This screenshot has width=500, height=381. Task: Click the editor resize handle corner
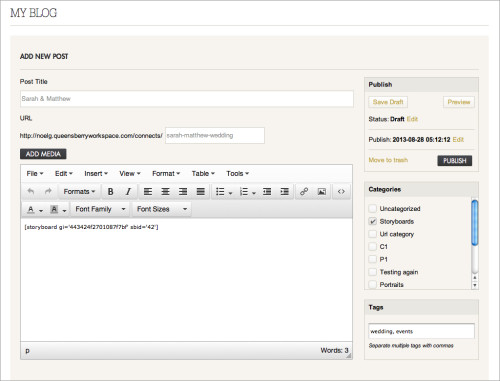pyautogui.click(x=349, y=356)
